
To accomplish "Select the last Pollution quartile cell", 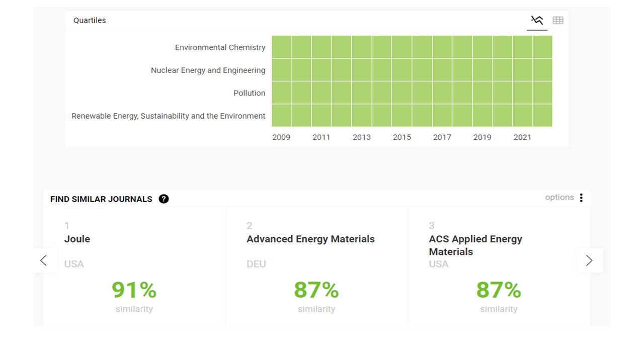I will (x=542, y=93).
